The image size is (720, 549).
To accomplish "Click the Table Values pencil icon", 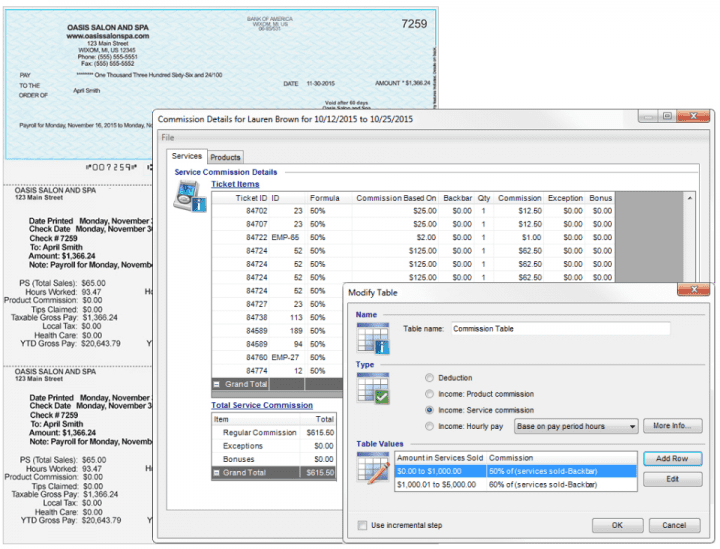I will 372,468.
